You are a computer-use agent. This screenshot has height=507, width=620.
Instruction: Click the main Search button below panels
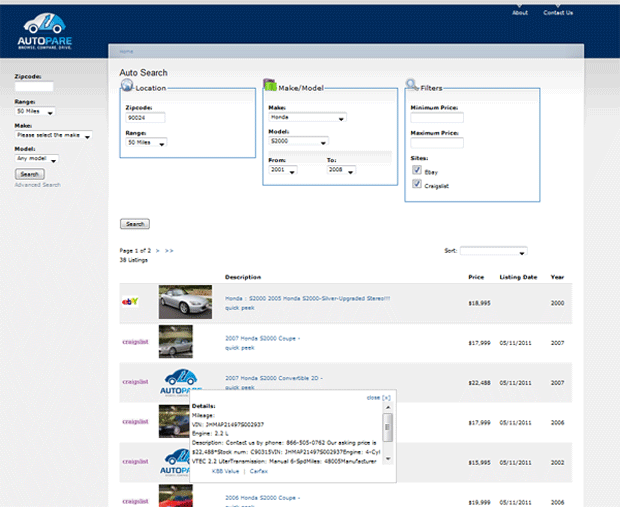point(135,224)
